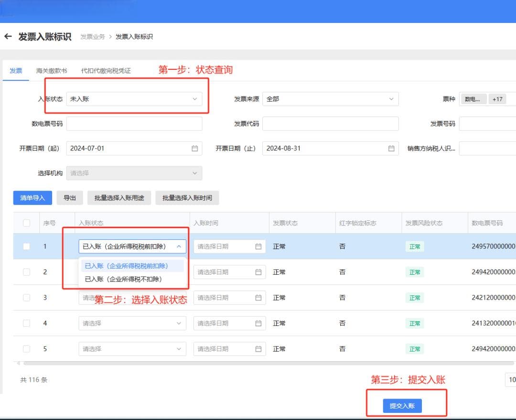Check the checkbox for row 5
The height and width of the screenshot is (420, 516).
27,349
